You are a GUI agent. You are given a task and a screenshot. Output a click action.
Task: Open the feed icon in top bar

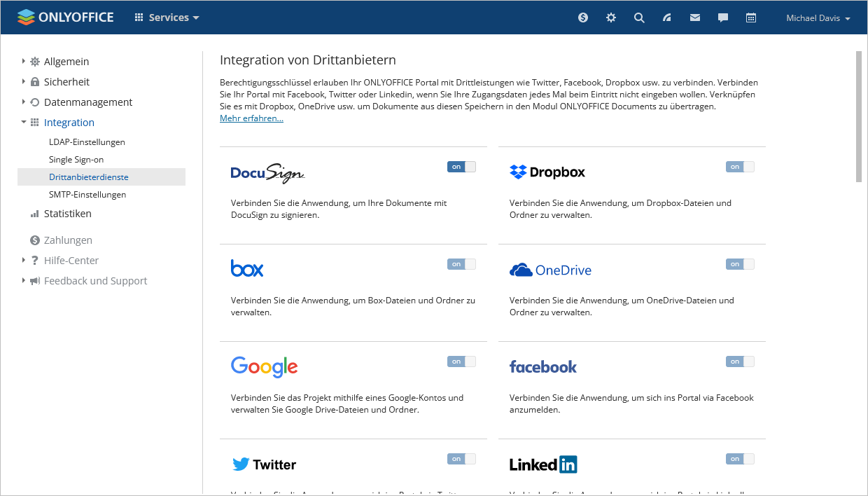click(667, 18)
